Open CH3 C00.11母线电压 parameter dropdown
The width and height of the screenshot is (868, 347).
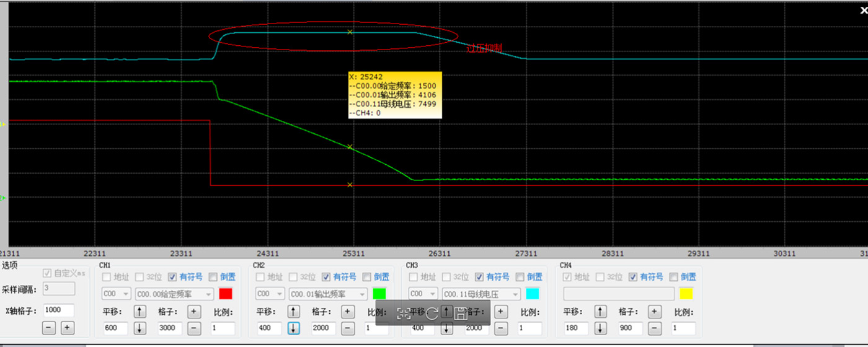click(482, 294)
